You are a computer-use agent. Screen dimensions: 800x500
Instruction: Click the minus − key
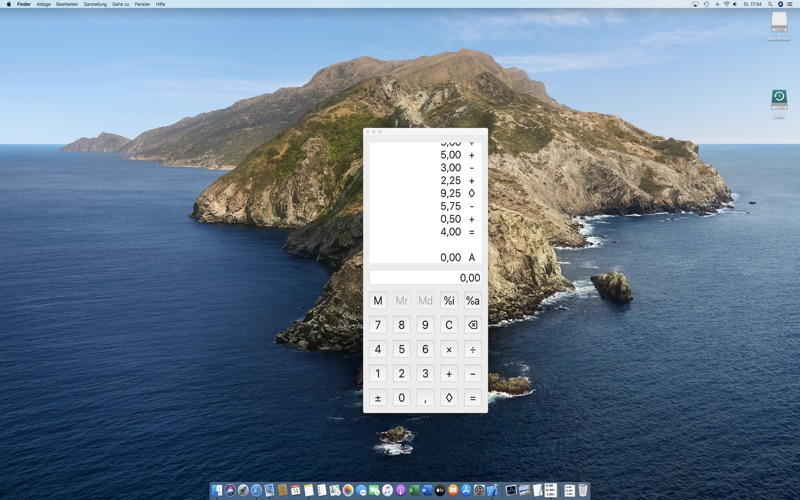point(472,373)
